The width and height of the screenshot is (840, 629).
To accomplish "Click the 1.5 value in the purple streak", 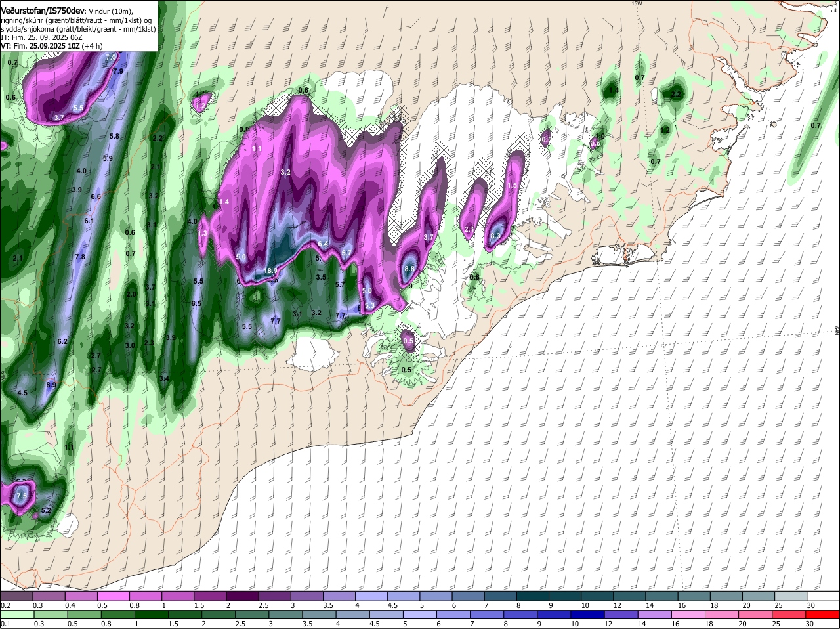I will [x=513, y=186].
